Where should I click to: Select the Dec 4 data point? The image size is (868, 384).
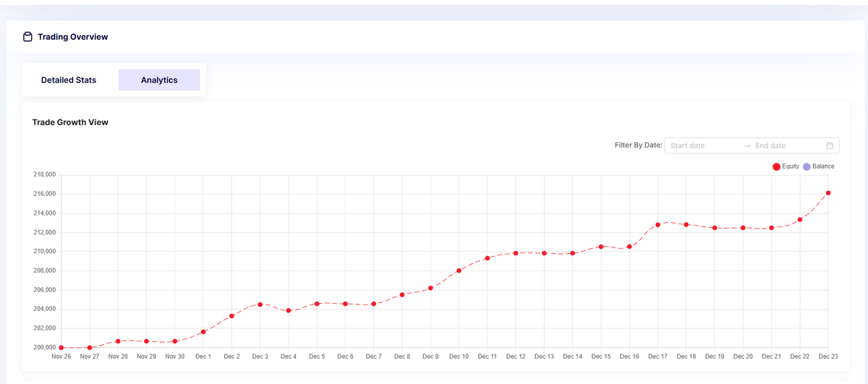pos(289,310)
